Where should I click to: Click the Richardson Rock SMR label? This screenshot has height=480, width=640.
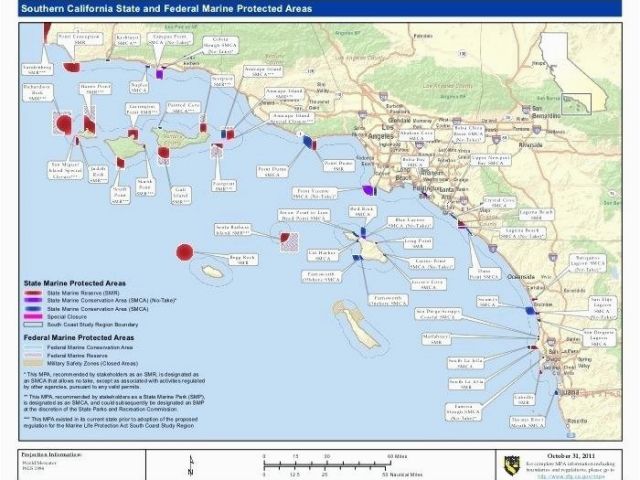[x=37, y=93]
